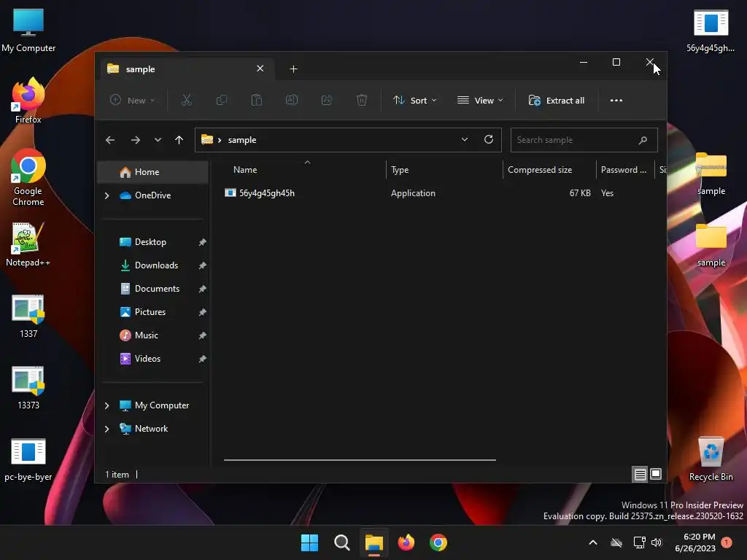Viewport: 747px width, 560px height.
Task: Click Firefox in the taskbar
Action: (x=406, y=542)
